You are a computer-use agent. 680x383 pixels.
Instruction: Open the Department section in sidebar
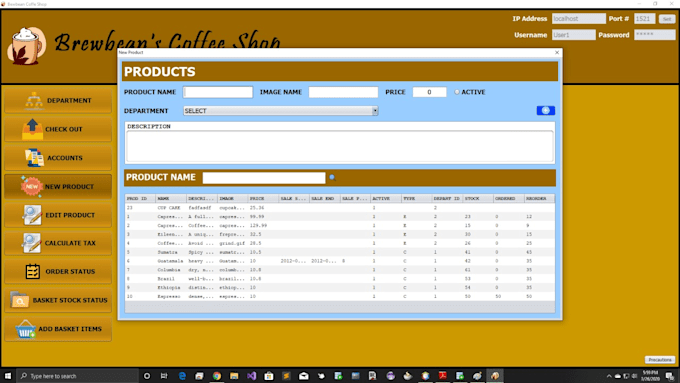(x=58, y=101)
